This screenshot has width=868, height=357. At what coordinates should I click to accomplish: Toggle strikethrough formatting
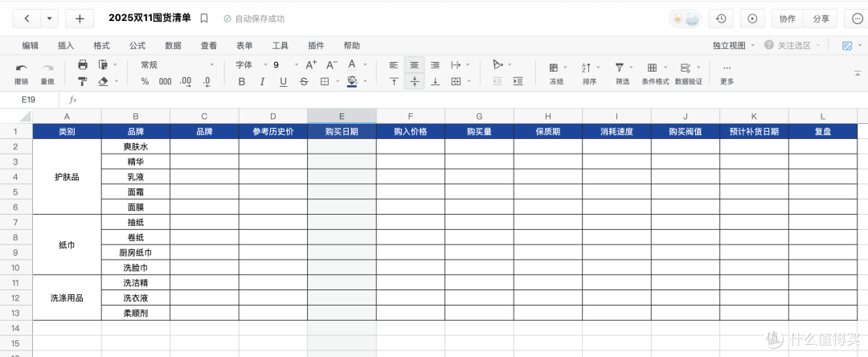(x=304, y=81)
